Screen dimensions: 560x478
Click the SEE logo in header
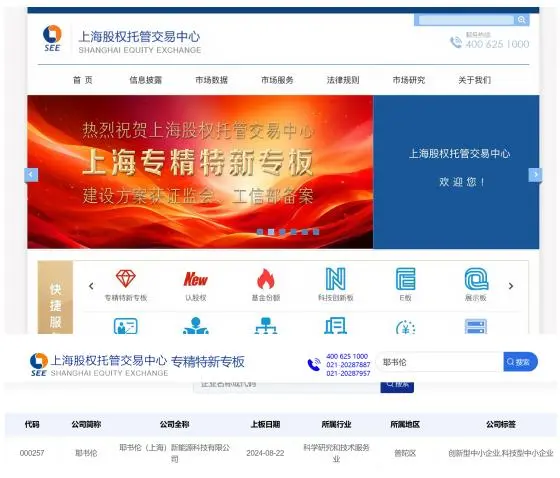(52, 38)
